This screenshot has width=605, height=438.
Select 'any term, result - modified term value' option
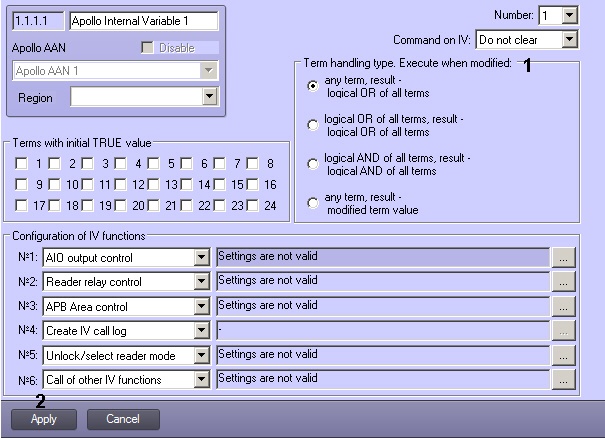tap(313, 203)
